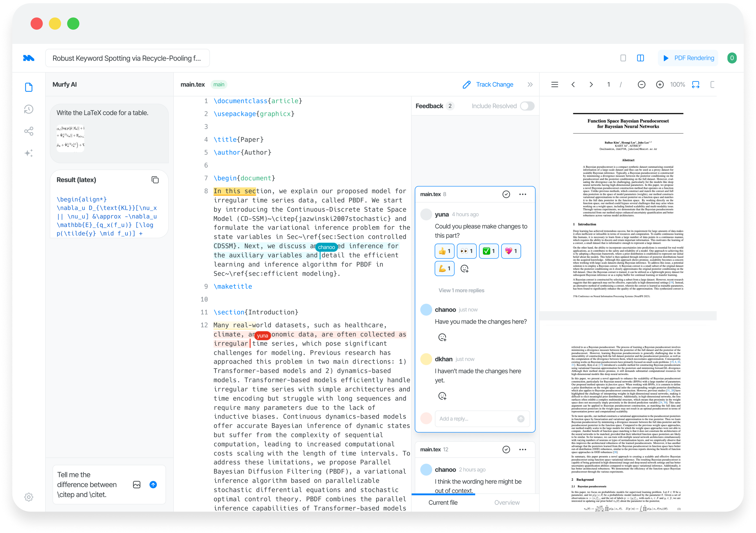Switch to the Current file tab
The image size is (756, 533).
tap(443, 503)
